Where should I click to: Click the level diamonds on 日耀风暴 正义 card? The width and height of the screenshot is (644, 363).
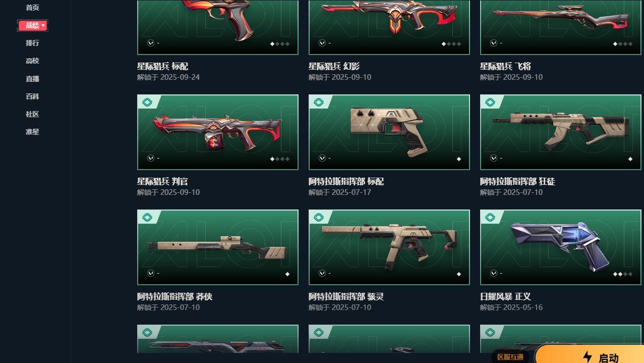point(622,274)
